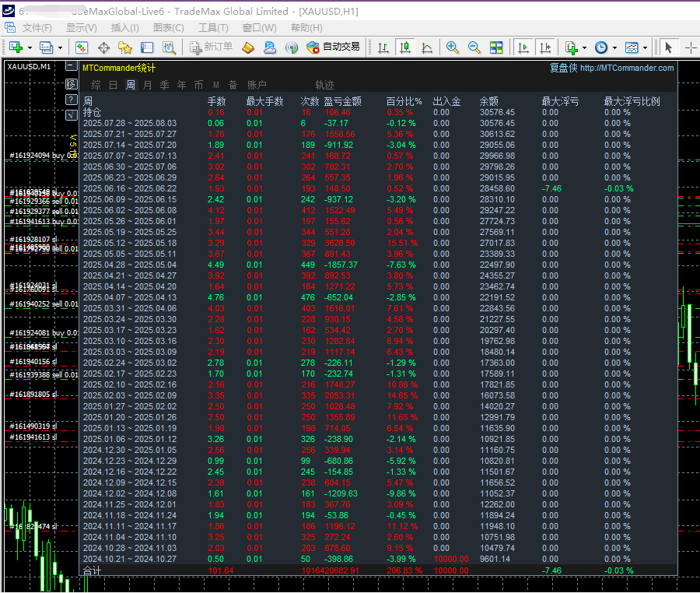Image resolution: width=700 pixels, height=593 pixels.
Task: Select the 周 weekly tab
Action: pyautogui.click(x=131, y=85)
